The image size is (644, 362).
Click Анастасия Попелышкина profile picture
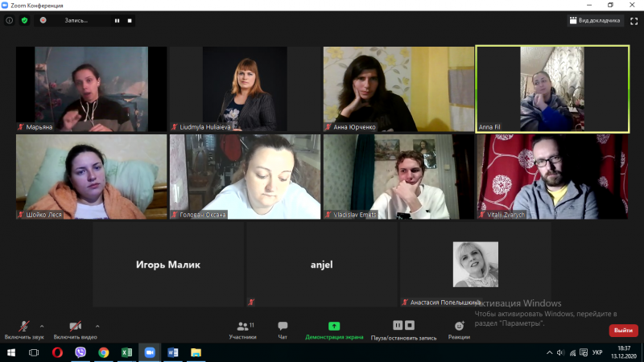476,265
